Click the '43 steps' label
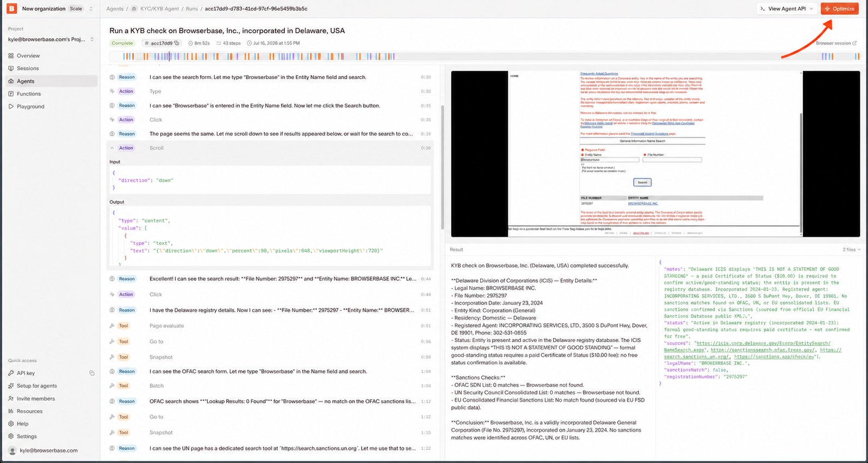868x463 pixels. [229, 43]
